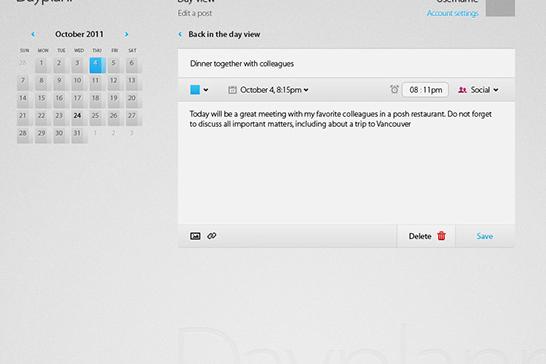The image size is (546, 364).
Task: Select October 16 in the calendar
Action: (x=61, y=100)
